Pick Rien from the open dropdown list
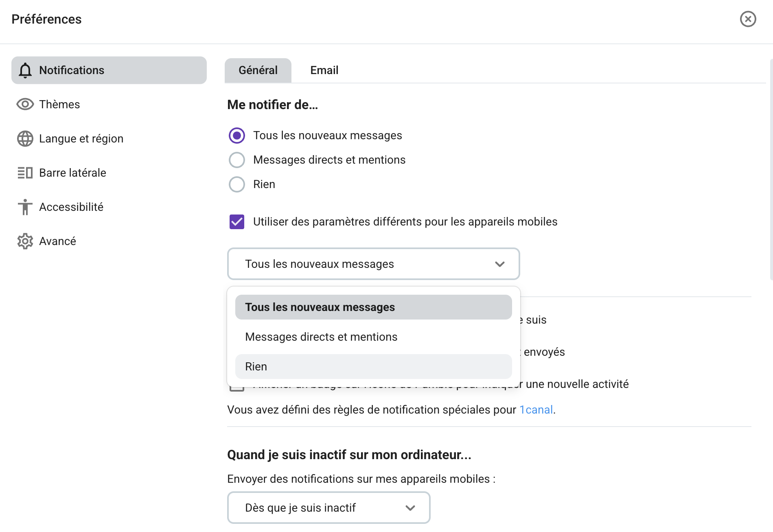The image size is (773, 532). coord(255,366)
